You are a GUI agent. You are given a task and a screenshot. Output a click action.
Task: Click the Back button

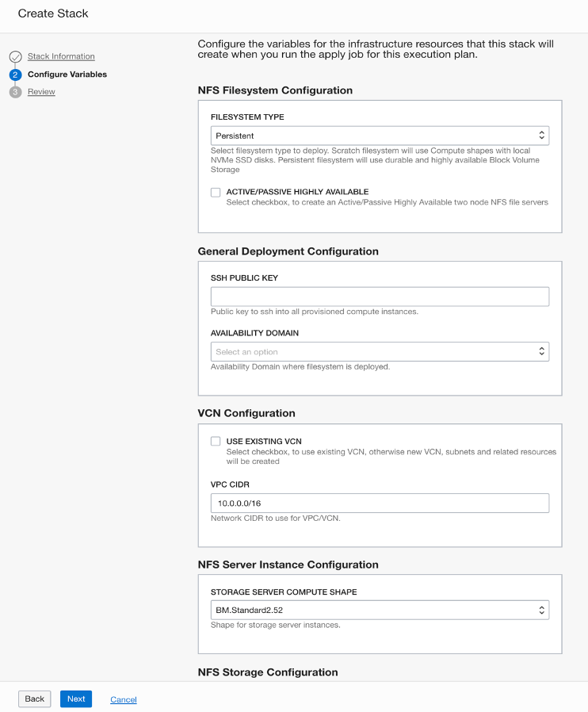tap(34, 699)
